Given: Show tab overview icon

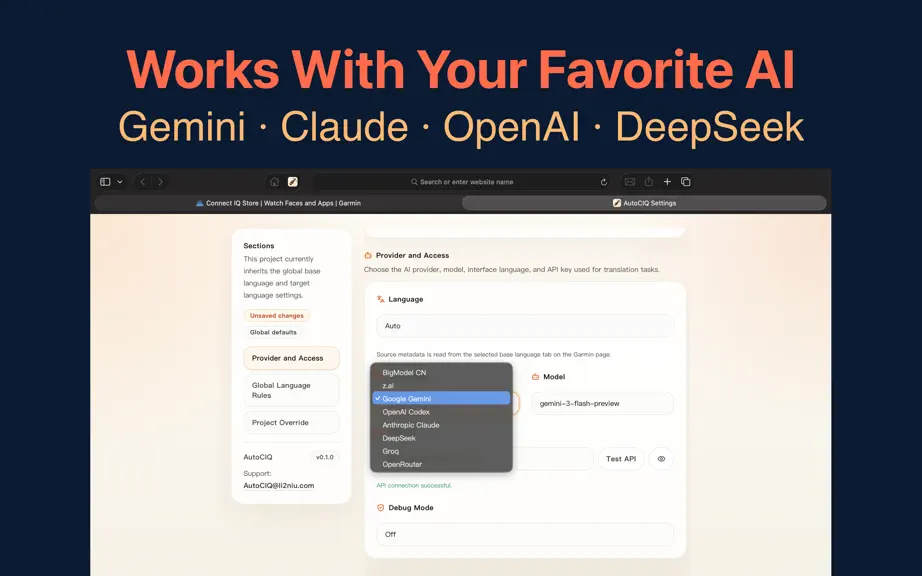Looking at the screenshot, I should (x=686, y=182).
